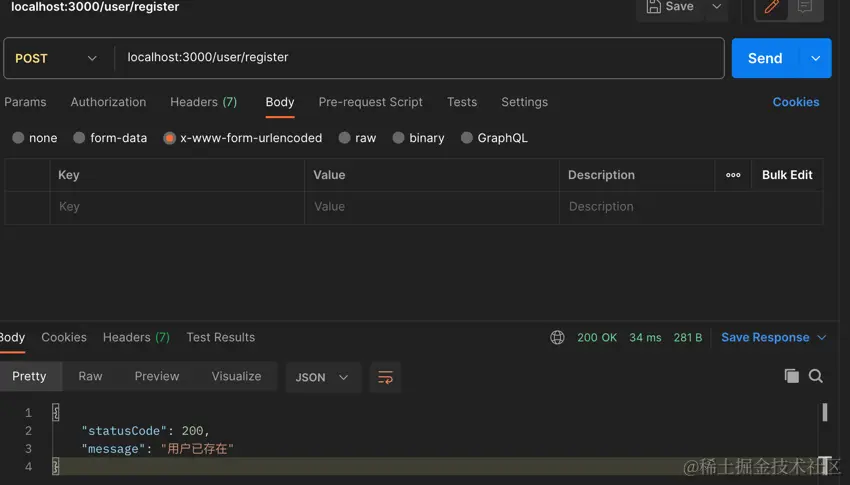Screen dimensions: 850x485
Task: Click the response vertical scrollbar thumb
Action: (825, 412)
